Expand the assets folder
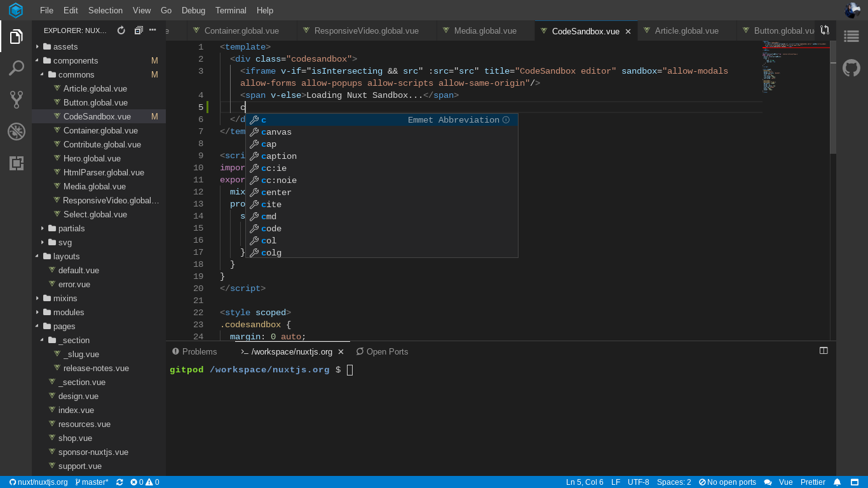This screenshot has width=868, height=488. 65,46
